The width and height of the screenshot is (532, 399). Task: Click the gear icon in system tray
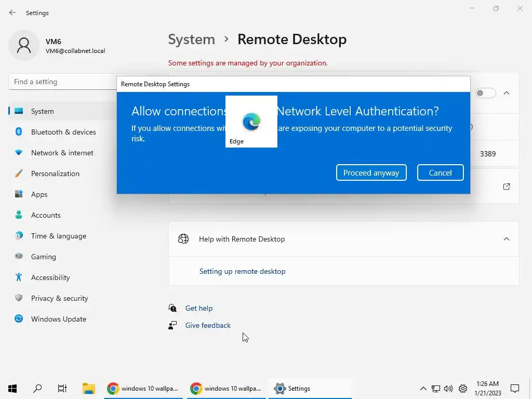click(463, 389)
